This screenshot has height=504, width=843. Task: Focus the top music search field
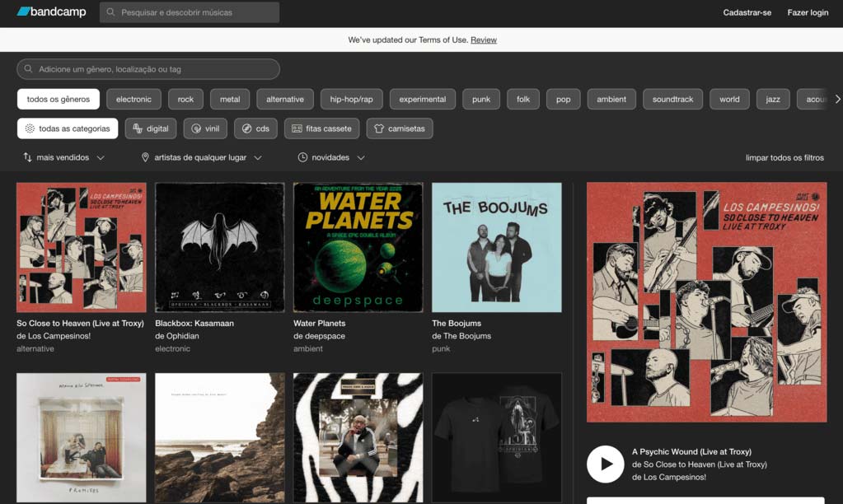point(190,12)
